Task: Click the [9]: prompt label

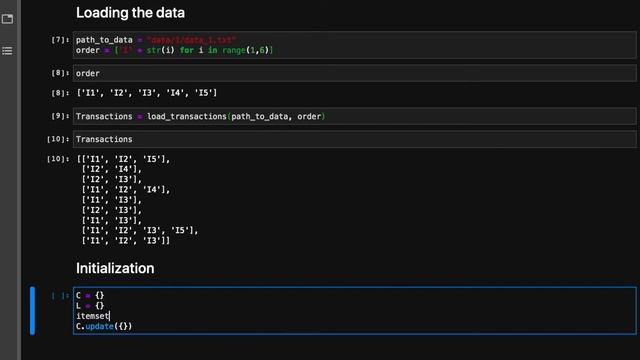Action: tap(60, 116)
